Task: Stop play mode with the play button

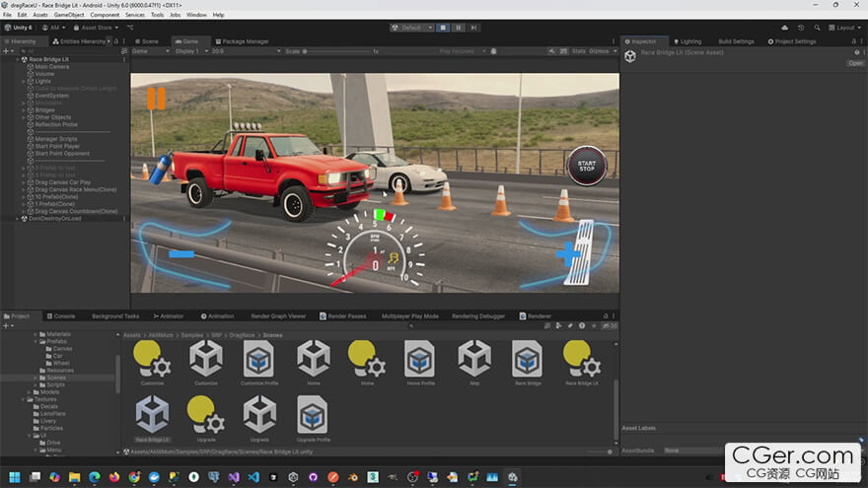Action: click(443, 28)
